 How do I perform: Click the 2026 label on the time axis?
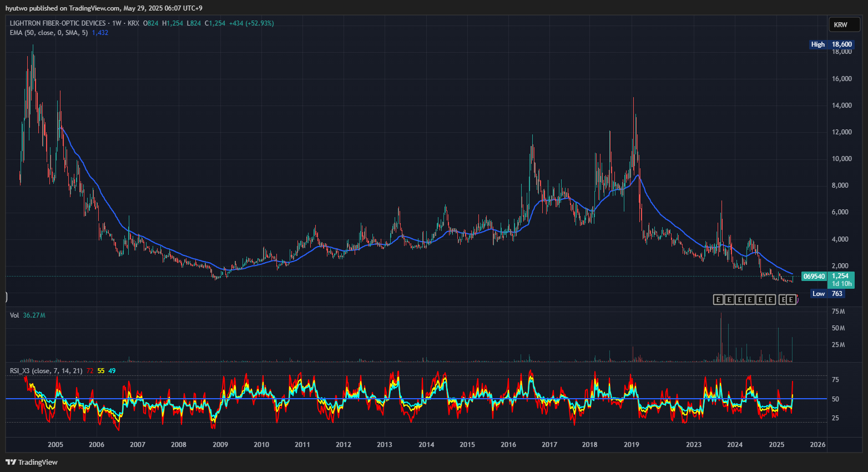click(x=817, y=444)
